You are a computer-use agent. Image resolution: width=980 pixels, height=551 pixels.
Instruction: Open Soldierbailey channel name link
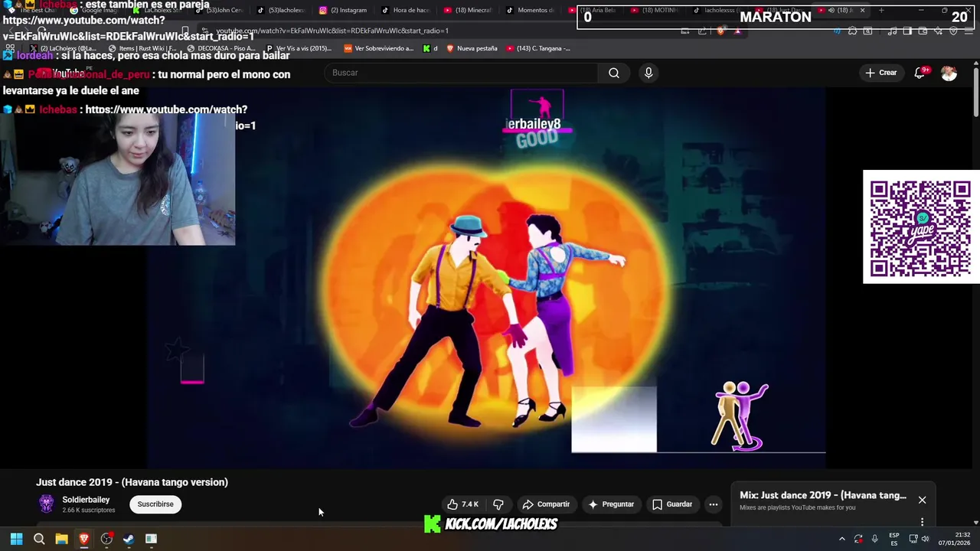pos(86,500)
